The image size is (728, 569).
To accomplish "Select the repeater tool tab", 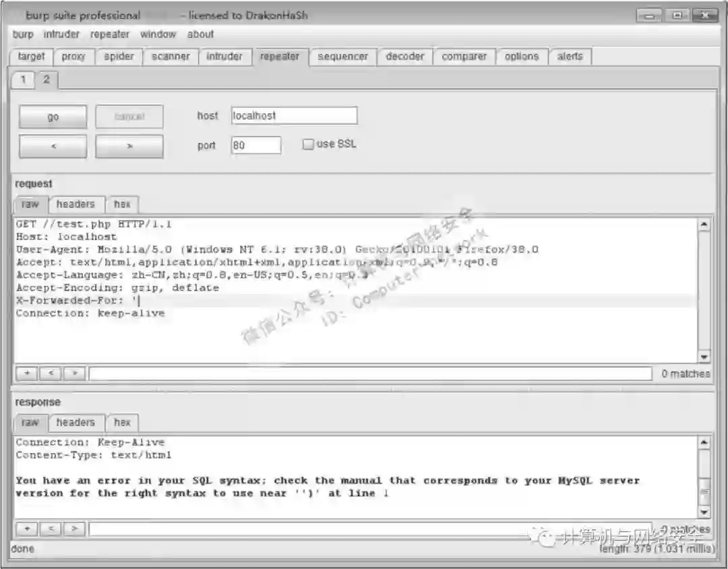I will coord(280,57).
